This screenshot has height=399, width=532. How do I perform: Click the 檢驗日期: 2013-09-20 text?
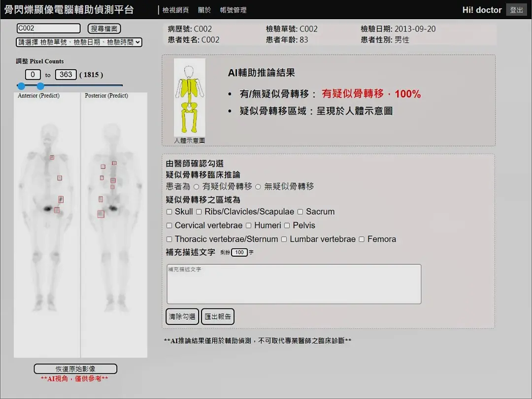tap(398, 29)
